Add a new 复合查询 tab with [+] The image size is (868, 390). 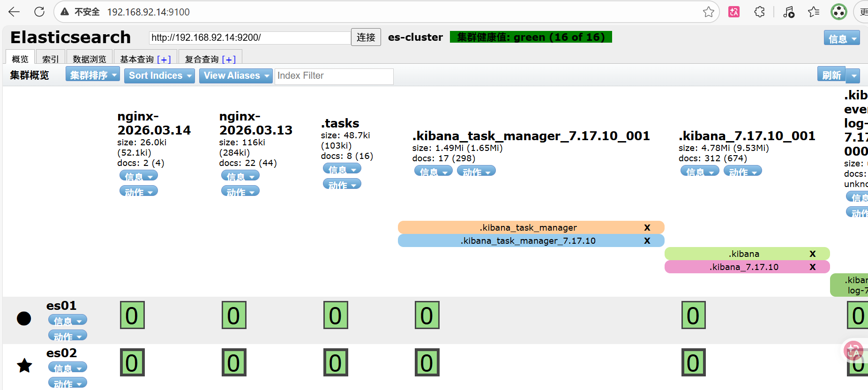tap(229, 59)
